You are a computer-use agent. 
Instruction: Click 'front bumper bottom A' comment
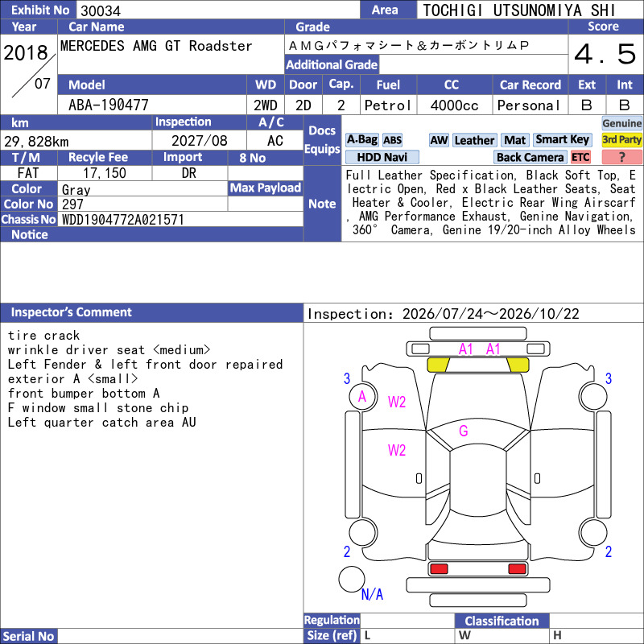coord(84,394)
